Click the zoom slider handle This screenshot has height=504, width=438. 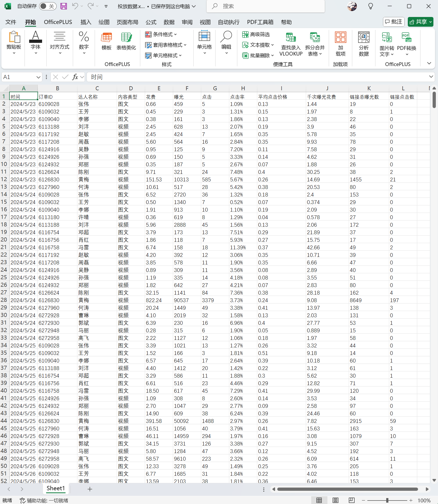tap(387, 500)
